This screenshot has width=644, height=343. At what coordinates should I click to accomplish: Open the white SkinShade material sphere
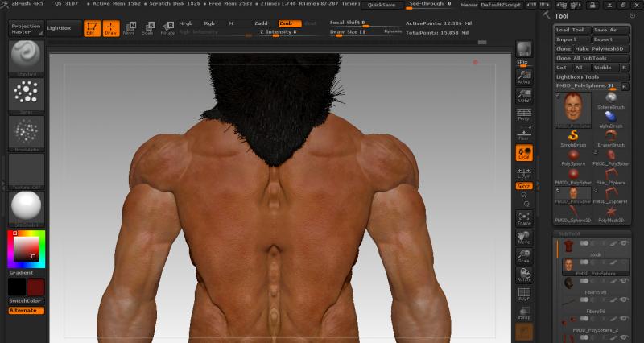pos(27,209)
